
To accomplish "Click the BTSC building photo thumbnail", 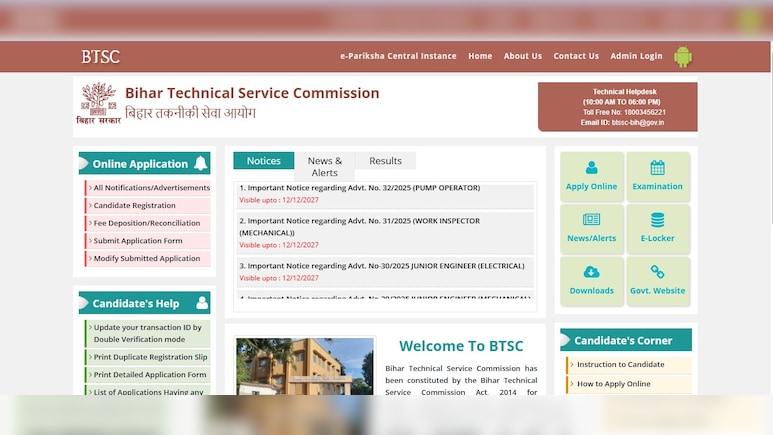I will click(305, 366).
